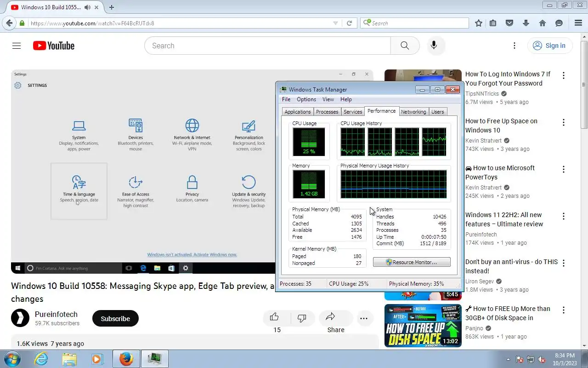Open How to use Microsoft PowerToys video
The image size is (588, 368).
click(500, 172)
